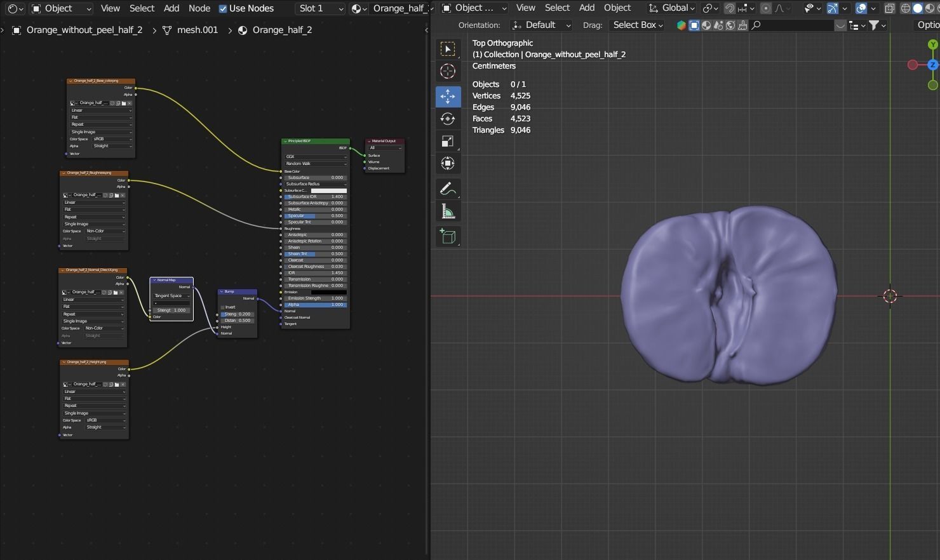Toggle viewport gizmo visibility button
The image size is (940, 560).
(832, 8)
